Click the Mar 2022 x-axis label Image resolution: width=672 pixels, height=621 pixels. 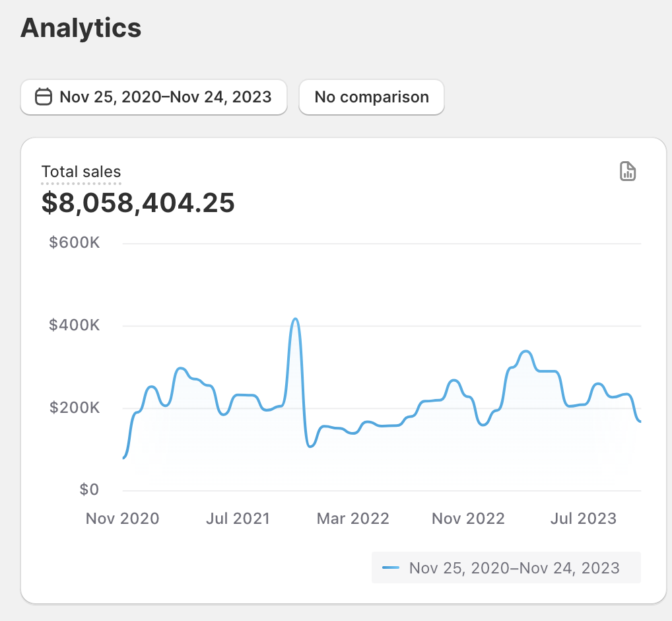[353, 519]
